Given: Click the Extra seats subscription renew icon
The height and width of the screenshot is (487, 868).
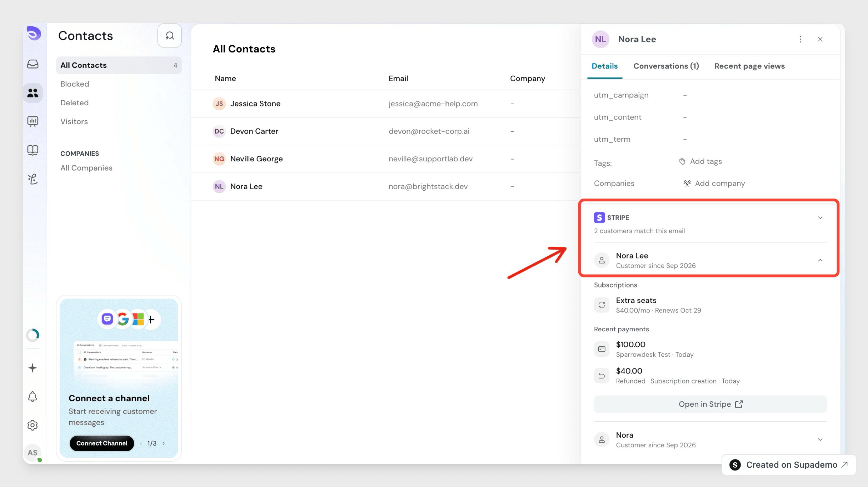Looking at the screenshot, I should pyautogui.click(x=602, y=305).
